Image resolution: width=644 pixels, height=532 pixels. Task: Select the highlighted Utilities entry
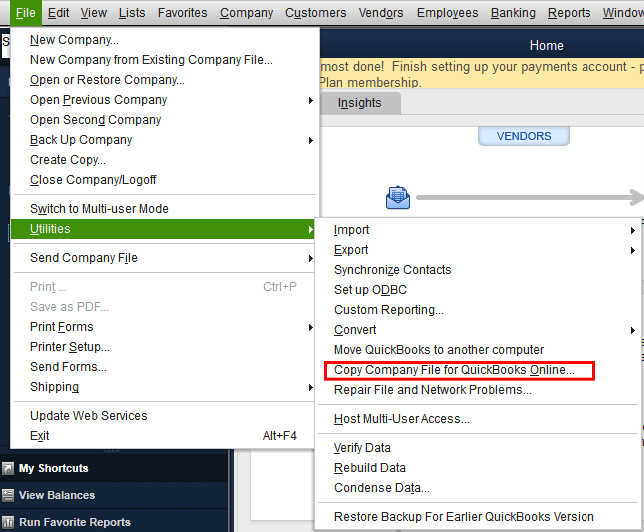[163, 229]
